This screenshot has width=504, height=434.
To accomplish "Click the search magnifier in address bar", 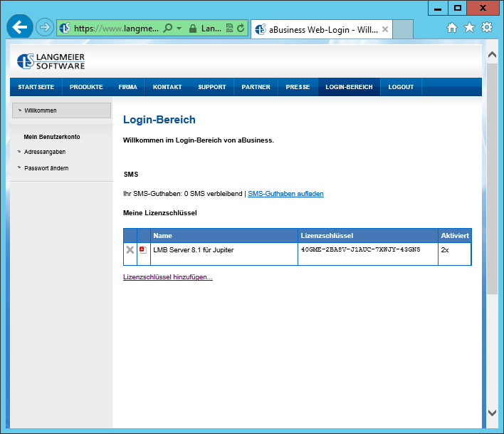I will (167, 29).
